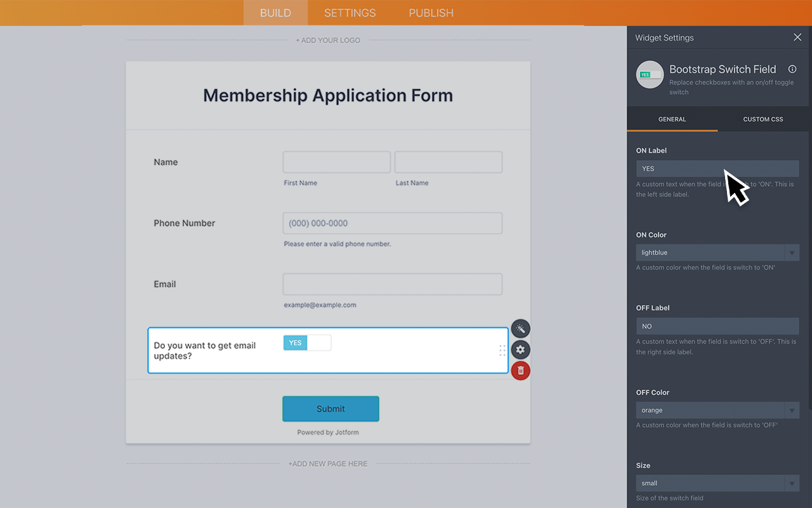Click Add New Page Here

(327, 464)
